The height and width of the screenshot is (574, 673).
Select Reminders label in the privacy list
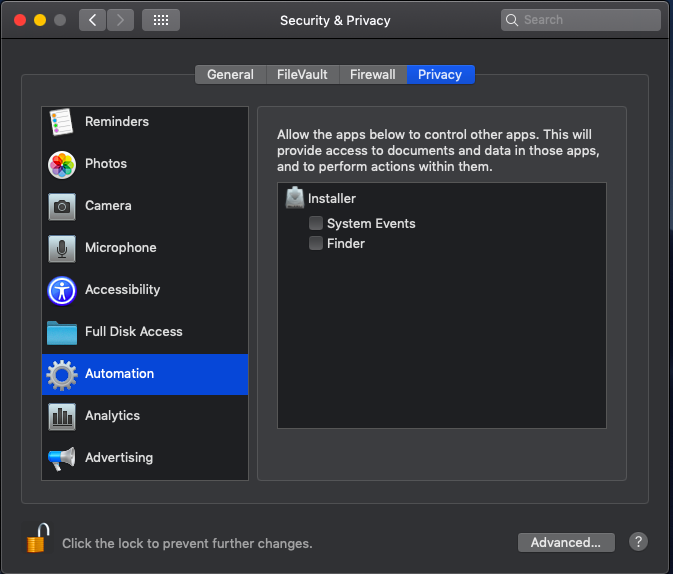point(117,121)
